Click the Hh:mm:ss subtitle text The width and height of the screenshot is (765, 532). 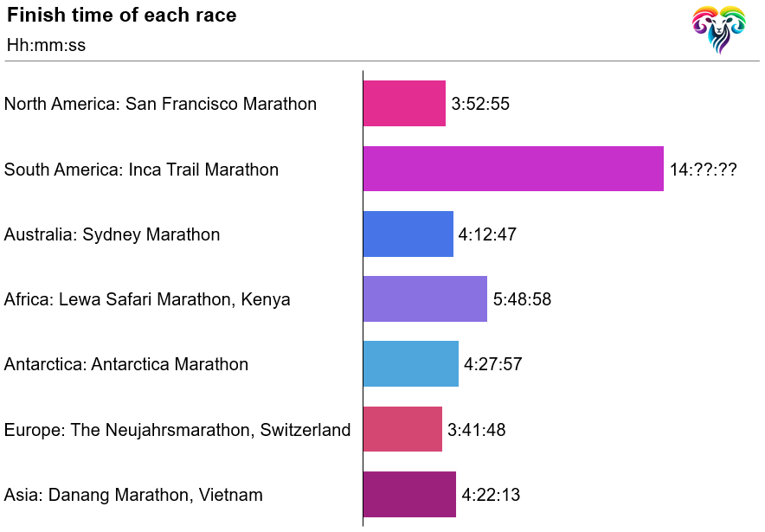tap(46, 45)
